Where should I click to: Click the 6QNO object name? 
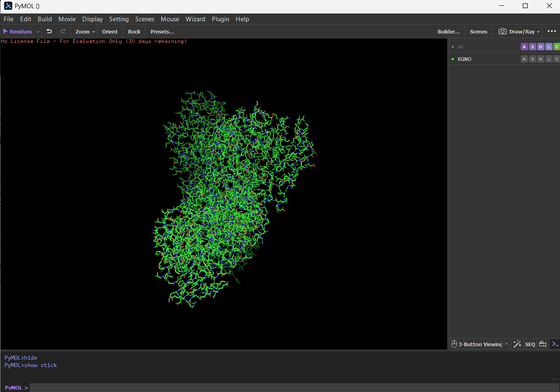click(x=464, y=59)
